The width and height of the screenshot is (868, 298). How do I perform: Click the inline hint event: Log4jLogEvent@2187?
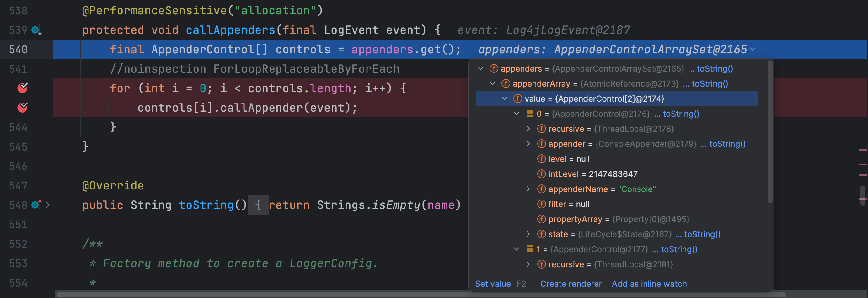point(544,30)
